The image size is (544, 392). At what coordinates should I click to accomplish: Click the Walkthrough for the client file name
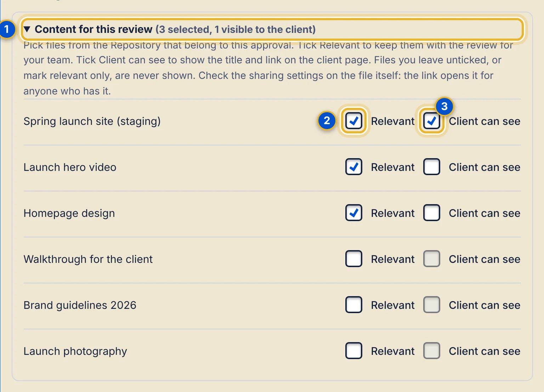[x=88, y=259]
